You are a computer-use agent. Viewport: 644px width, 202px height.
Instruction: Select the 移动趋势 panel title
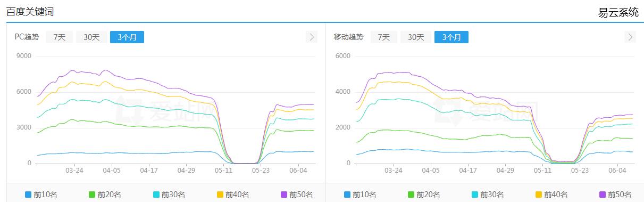pos(348,37)
